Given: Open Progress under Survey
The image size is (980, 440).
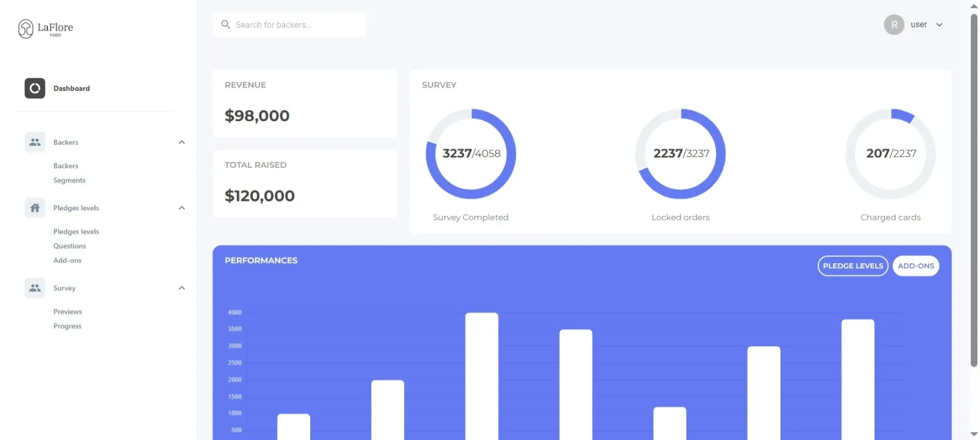Looking at the screenshot, I should tap(68, 326).
